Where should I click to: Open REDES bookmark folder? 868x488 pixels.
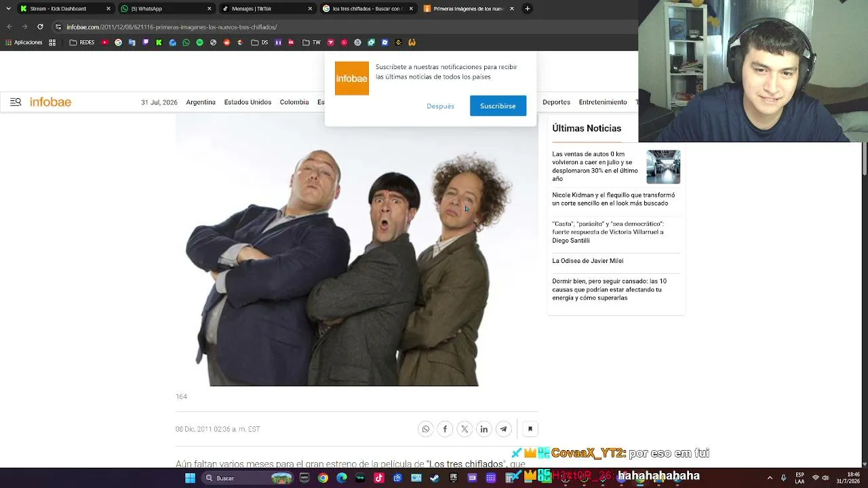coord(82,43)
